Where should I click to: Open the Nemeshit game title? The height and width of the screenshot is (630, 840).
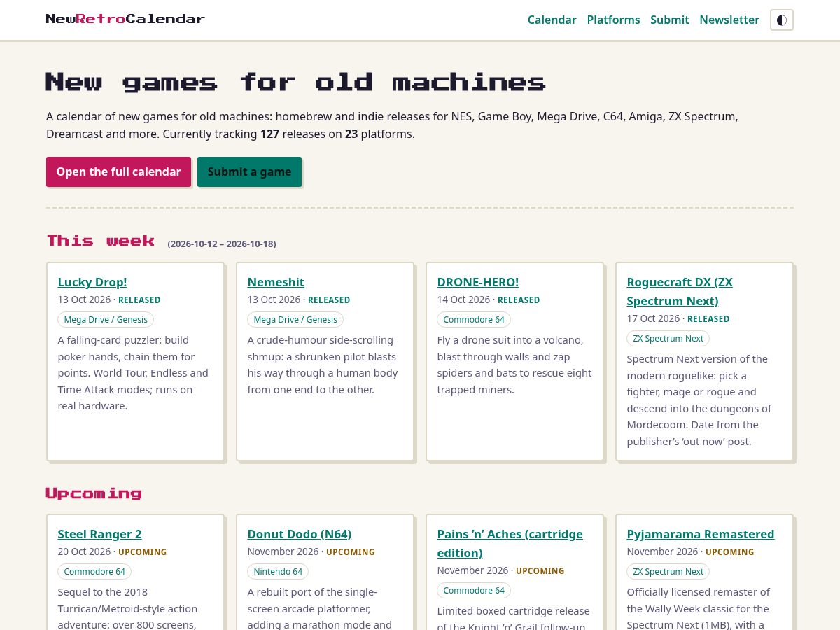pyautogui.click(x=276, y=282)
